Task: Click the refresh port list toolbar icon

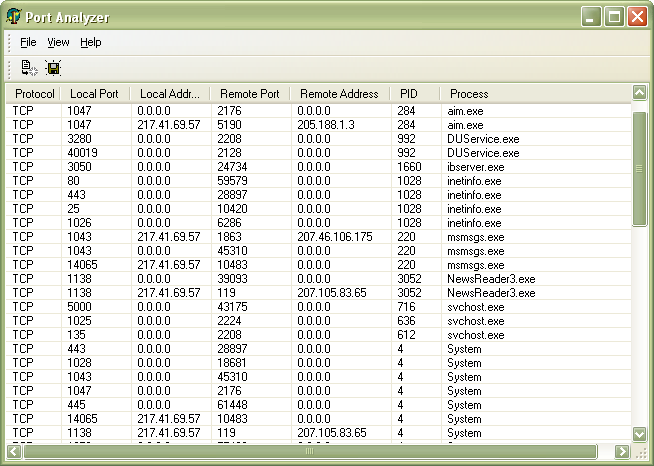Action: (x=29, y=68)
